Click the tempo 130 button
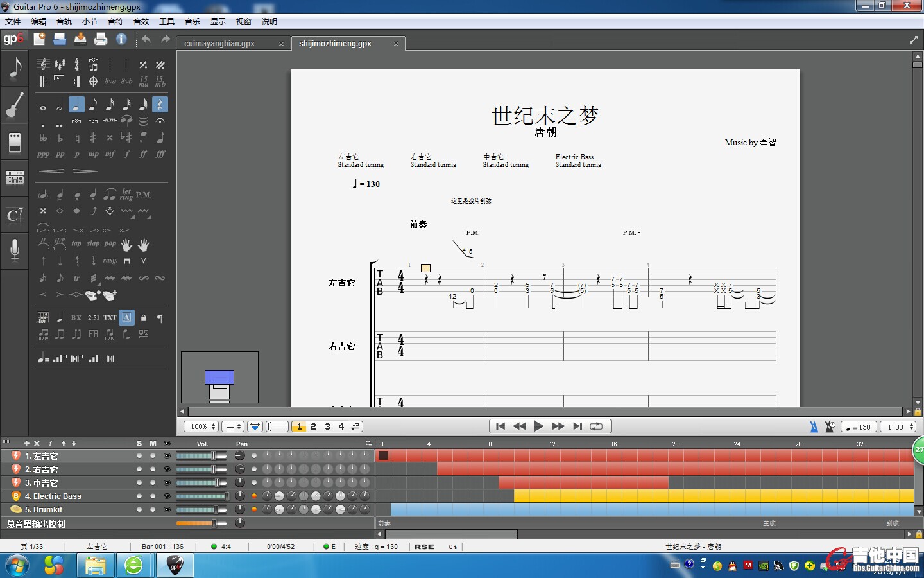924x578 pixels. [859, 426]
